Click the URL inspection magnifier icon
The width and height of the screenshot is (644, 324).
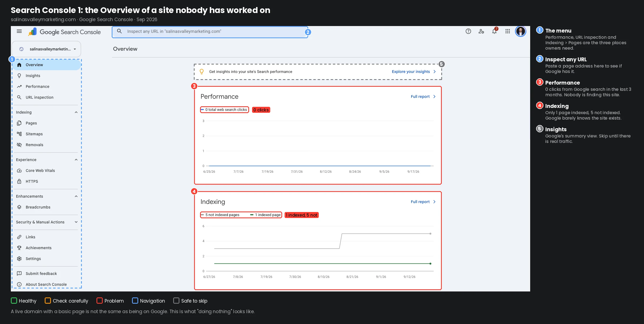click(x=19, y=97)
